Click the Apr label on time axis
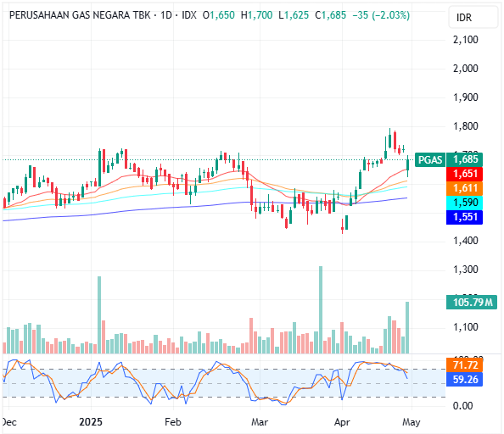 coord(342,422)
